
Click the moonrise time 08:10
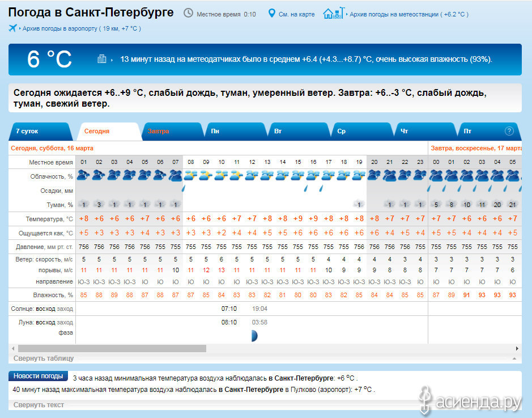tap(229, 322)
